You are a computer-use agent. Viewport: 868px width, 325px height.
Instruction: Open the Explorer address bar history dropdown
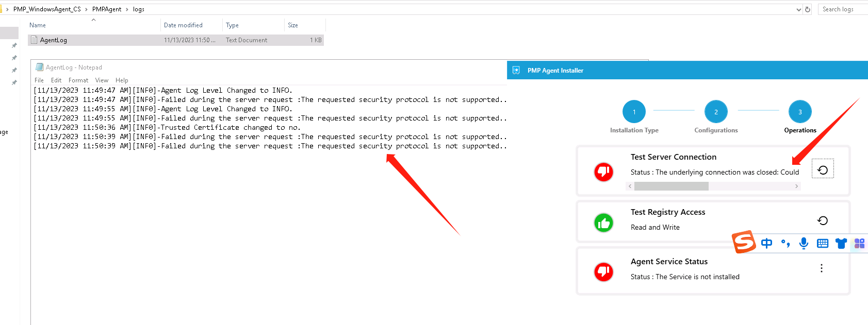tap(799, 9)
